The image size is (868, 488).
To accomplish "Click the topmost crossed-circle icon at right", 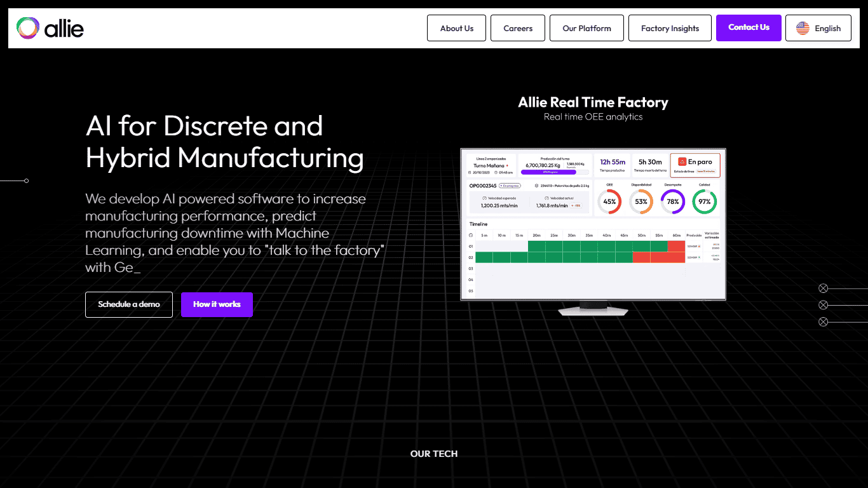I will 824,288.
